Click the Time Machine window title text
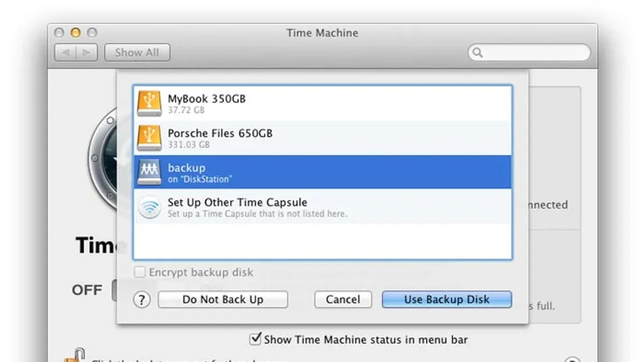The image size is (644, 362). [x=323, y=33]
